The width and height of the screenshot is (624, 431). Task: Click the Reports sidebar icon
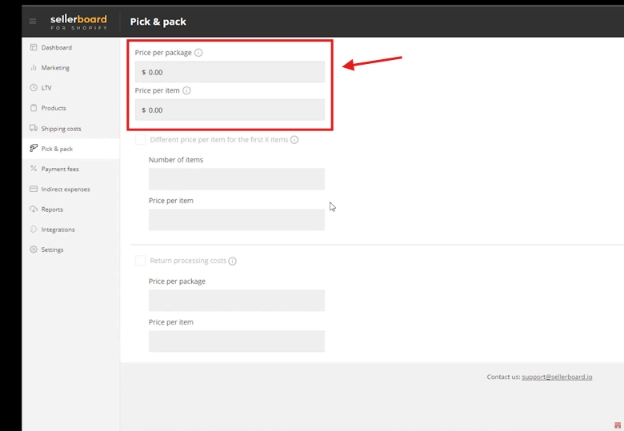[x=34, y=210]
